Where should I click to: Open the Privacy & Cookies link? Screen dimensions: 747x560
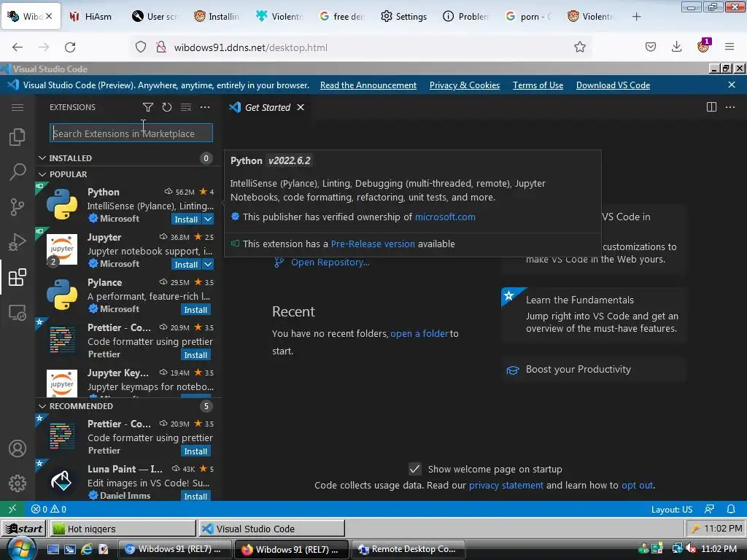[x=465, y=85]
